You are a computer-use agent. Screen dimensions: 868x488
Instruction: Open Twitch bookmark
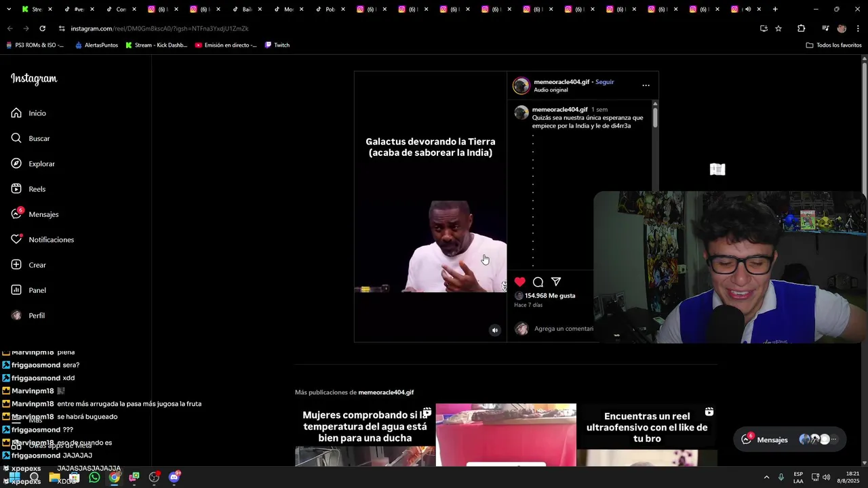coord(277,45)
